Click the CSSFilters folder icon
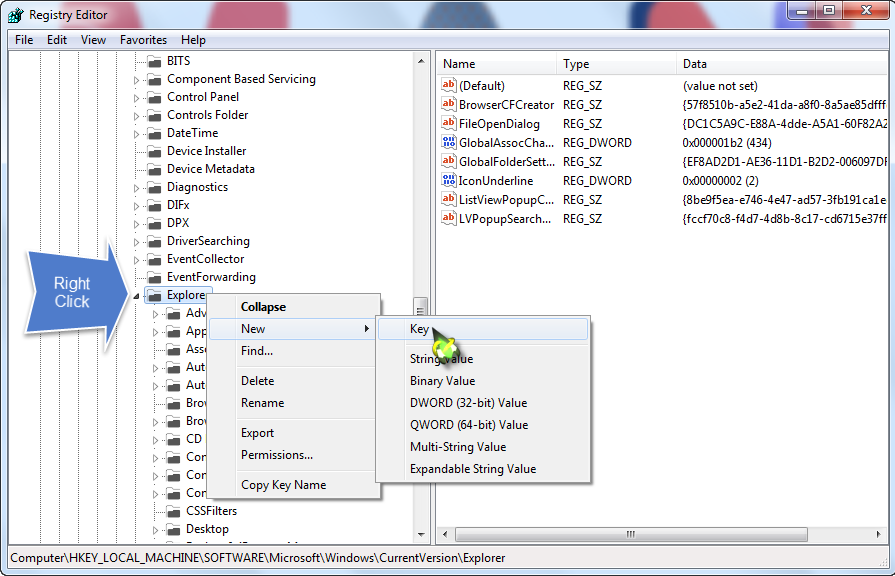 [174, 511]
